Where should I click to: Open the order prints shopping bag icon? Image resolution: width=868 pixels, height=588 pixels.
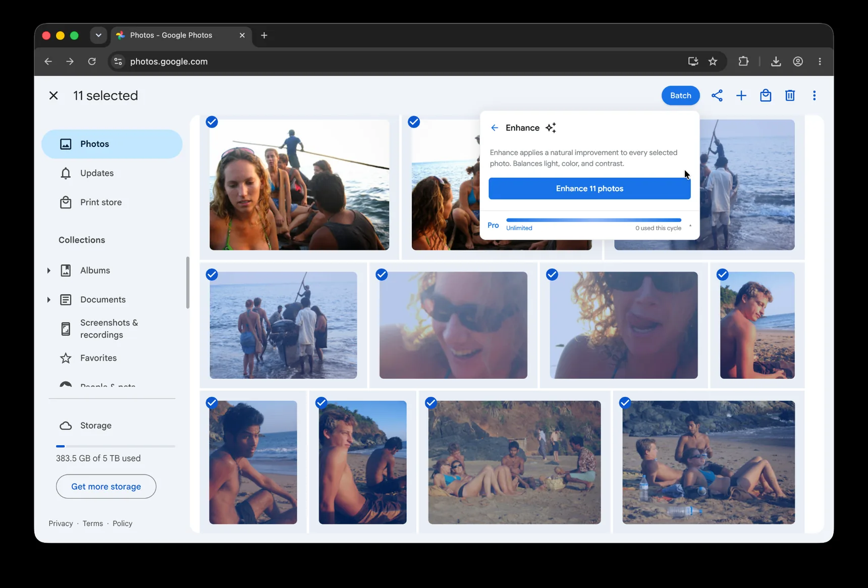(x=766, y=95)
